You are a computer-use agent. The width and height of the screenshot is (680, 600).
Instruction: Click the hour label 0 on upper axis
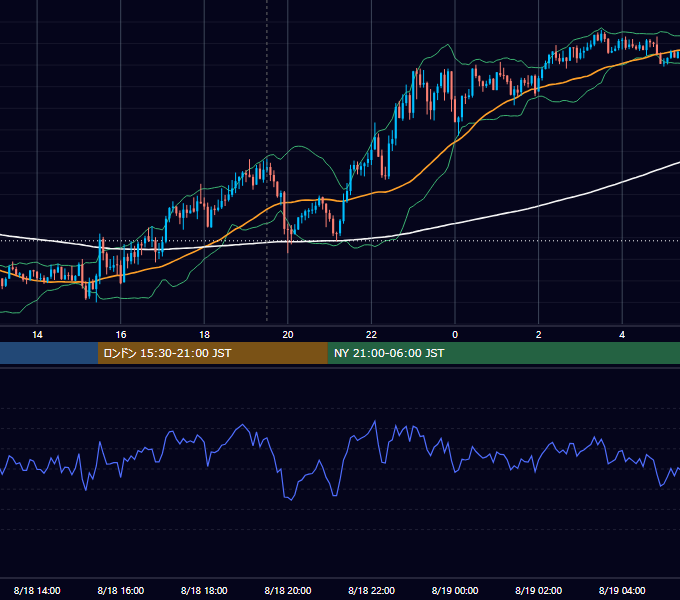pos(455,335)
